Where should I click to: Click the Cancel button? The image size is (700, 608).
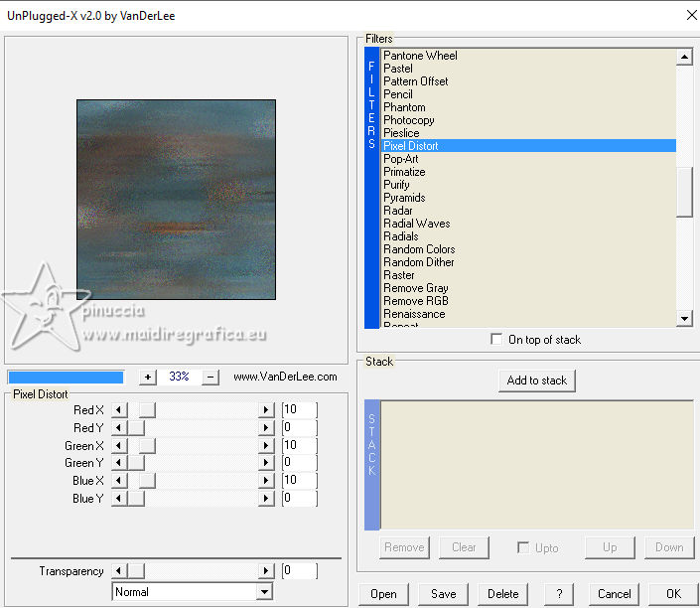[615, 594]
